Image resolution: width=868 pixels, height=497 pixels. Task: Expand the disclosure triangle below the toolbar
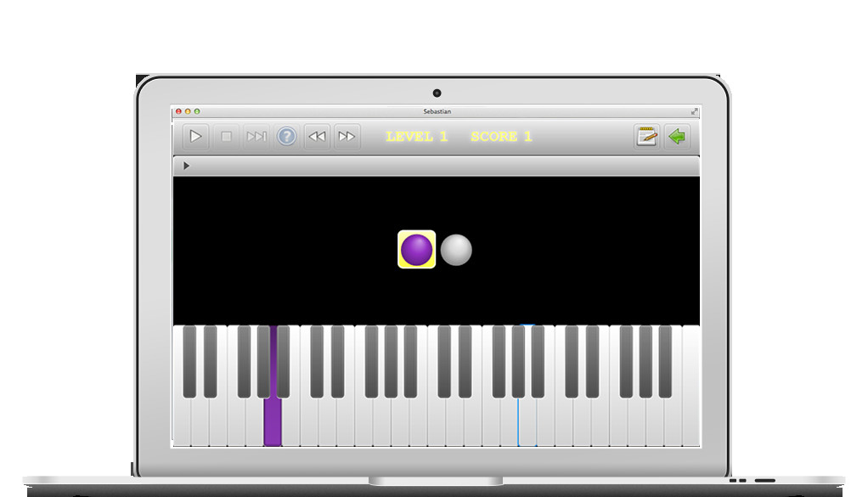click(187, 166)
